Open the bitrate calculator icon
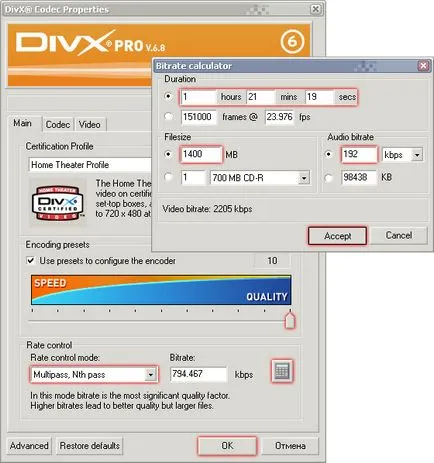The image size is (434, 463). 282,371
